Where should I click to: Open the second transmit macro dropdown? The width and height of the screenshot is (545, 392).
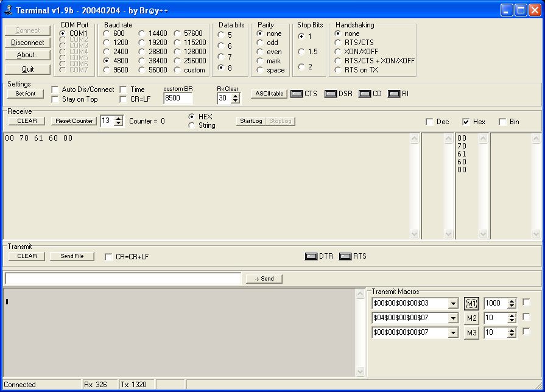pos(452,318)
